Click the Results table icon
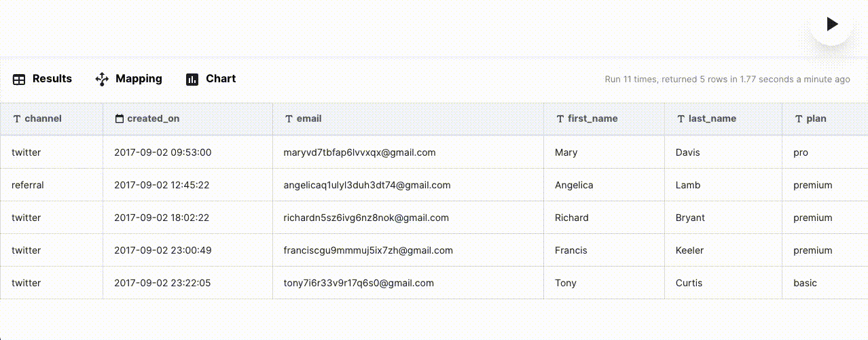The image size is (868, 340). pyautogui.click(x=19, y=80)
